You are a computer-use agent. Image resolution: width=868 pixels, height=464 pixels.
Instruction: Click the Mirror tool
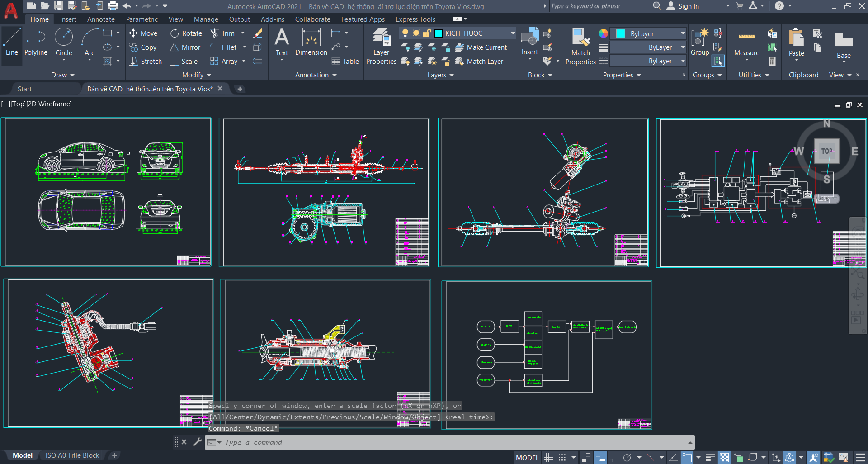point(185,47)
